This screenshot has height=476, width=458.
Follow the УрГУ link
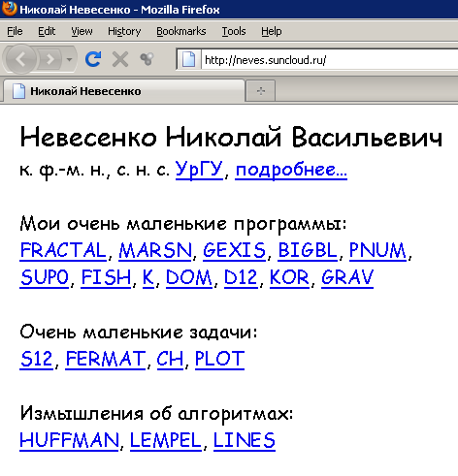[x=199, y=170]
